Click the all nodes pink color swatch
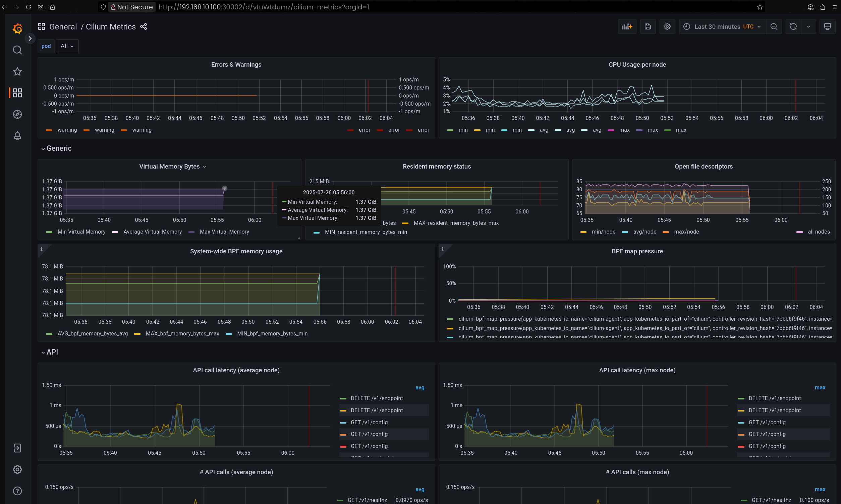The height and width of the screenshot is (504, 841). pos(799,232)
